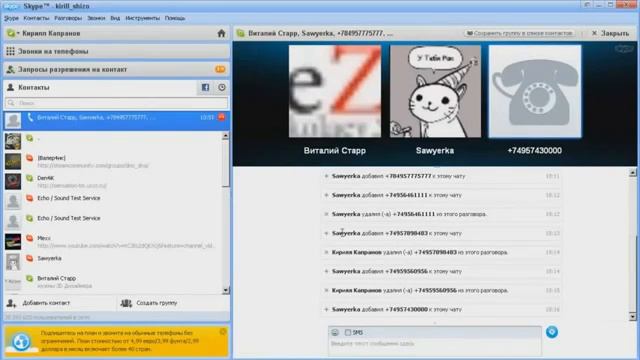The height and width of the screenshot is (360, 640).
Task: Open the recent conversations clock tab
Action: point(222,87)
